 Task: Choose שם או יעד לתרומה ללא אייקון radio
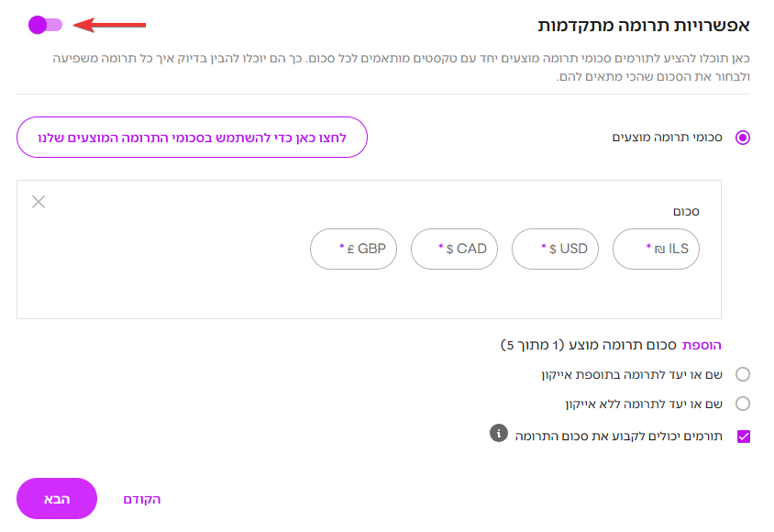743,404
